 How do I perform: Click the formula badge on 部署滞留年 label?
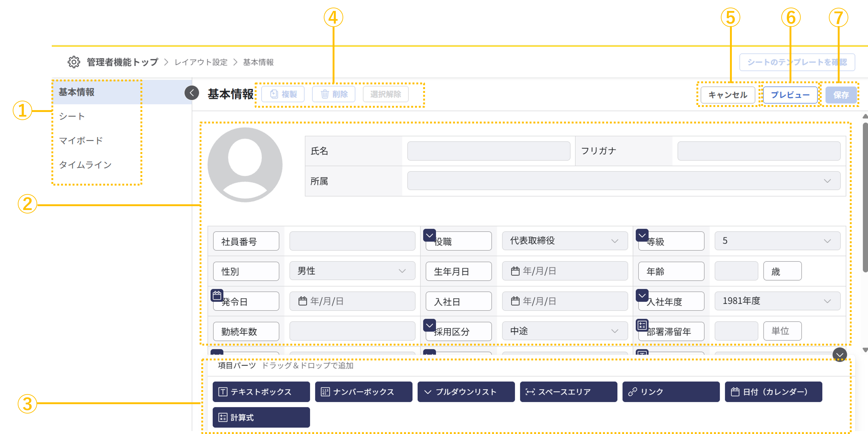642,325
